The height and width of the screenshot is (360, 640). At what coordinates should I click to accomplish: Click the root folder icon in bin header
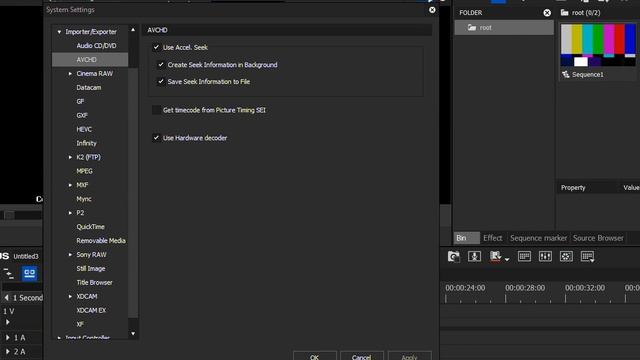[564, 13]
